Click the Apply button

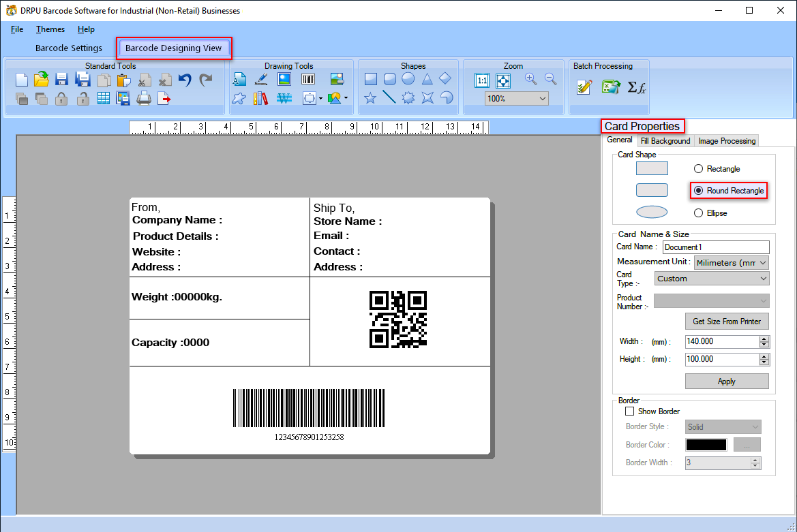(x=726, y=381)
